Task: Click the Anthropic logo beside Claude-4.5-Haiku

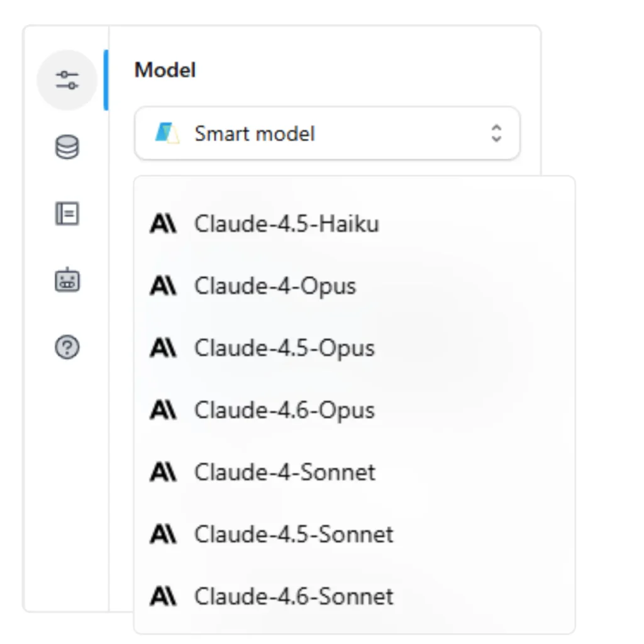Action: pyautogui.click(x=163, y=223)
